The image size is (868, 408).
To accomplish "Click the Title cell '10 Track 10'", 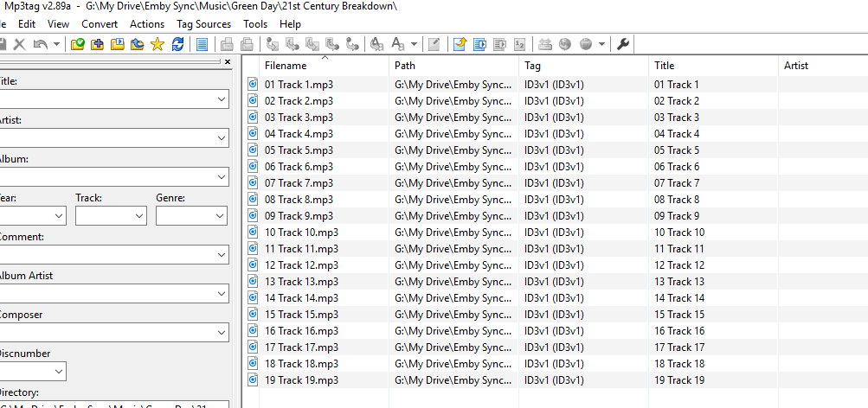I will pos(679,233).
